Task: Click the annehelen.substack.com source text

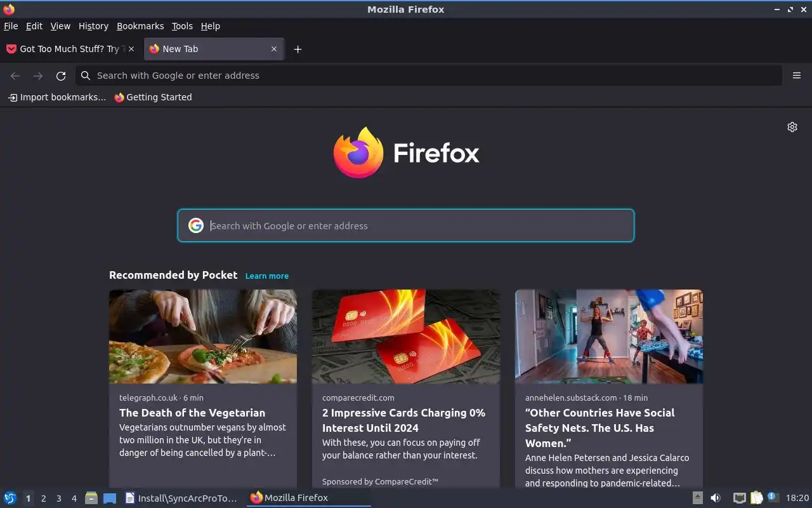Action: tap(571, 398)
